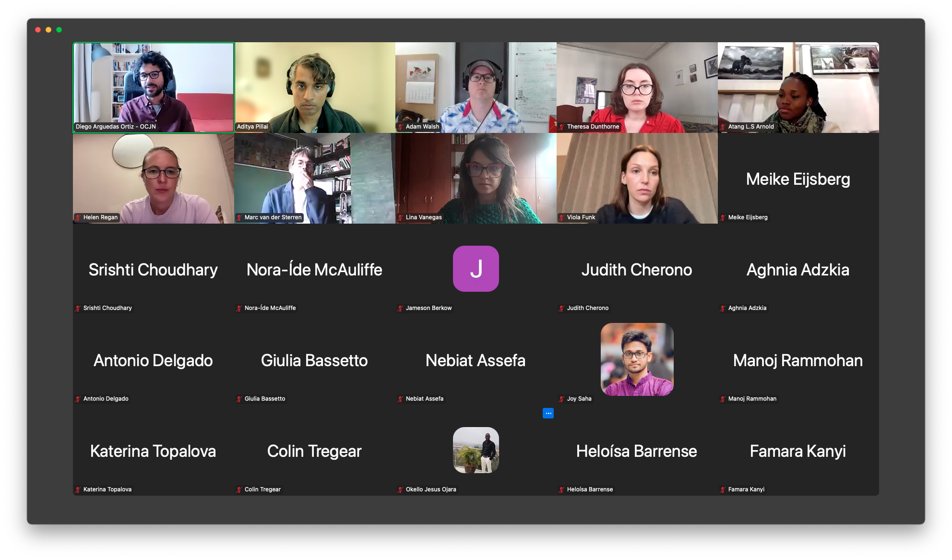Select Okello Jesus Ojara's profile picture
The height and width of the screenshot is (560, 952).
[476, 450]
